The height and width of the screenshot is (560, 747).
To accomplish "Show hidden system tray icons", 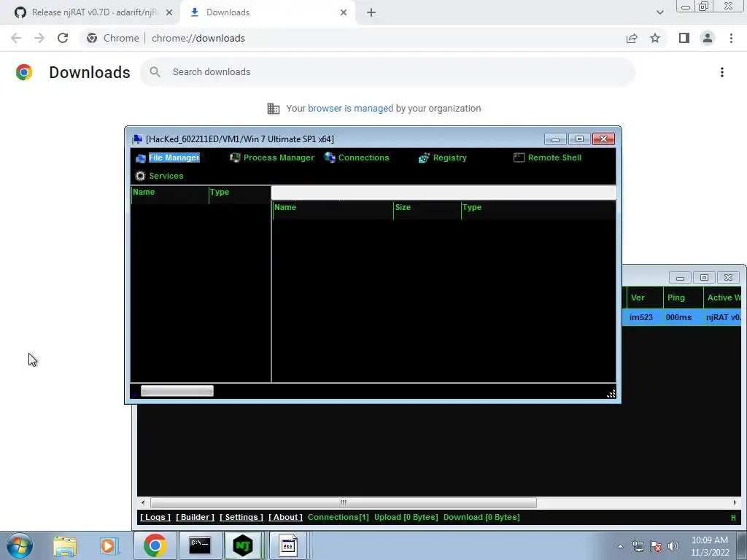I will point(620,546).
